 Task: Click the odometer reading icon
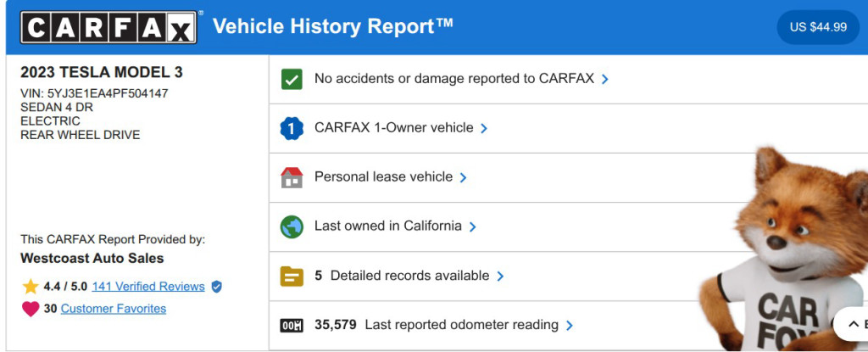click(292, 325)
